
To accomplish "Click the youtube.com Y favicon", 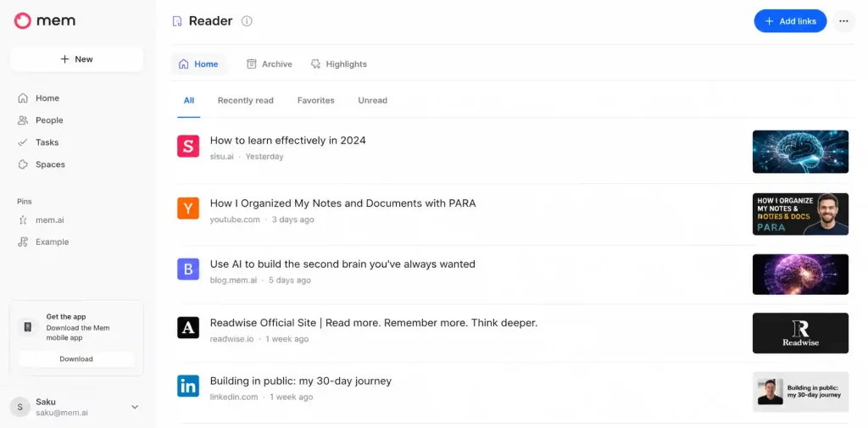I will pyautogui.click(x=188, y=208).
